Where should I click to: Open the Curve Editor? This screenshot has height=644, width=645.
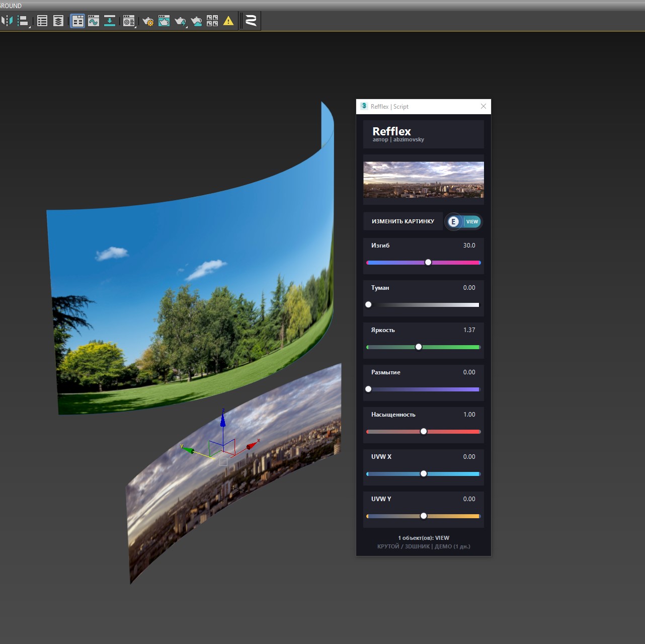[x=94, y=21]
